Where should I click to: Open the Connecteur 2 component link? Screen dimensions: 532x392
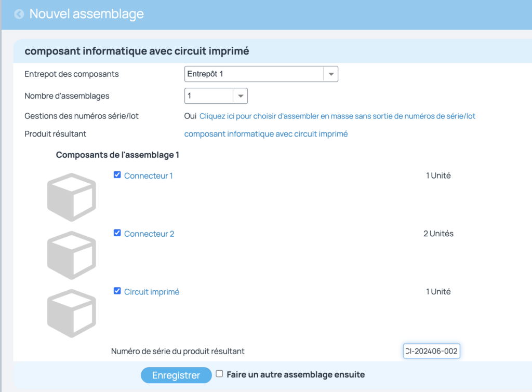pyautogui.click(x=149, y=234)
